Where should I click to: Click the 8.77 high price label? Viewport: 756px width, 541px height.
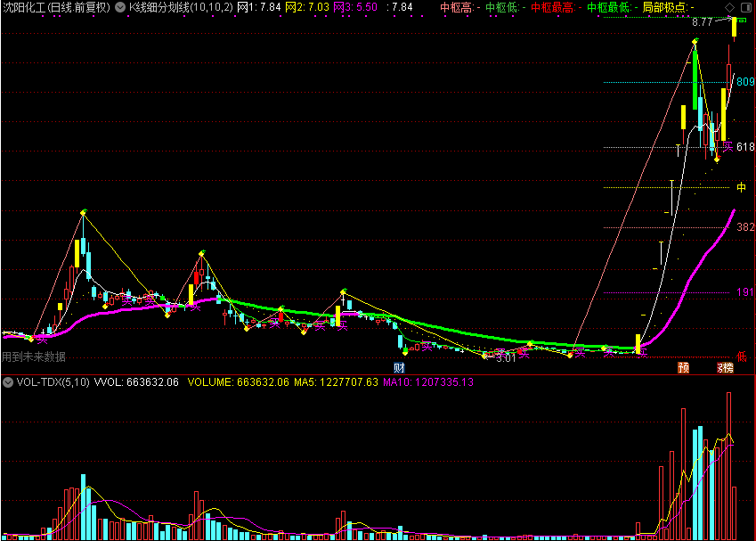tap(702, 22)
